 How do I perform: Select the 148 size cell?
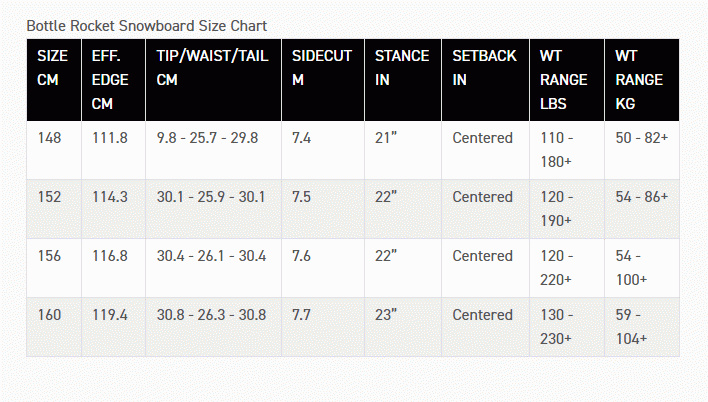point(54,150)
